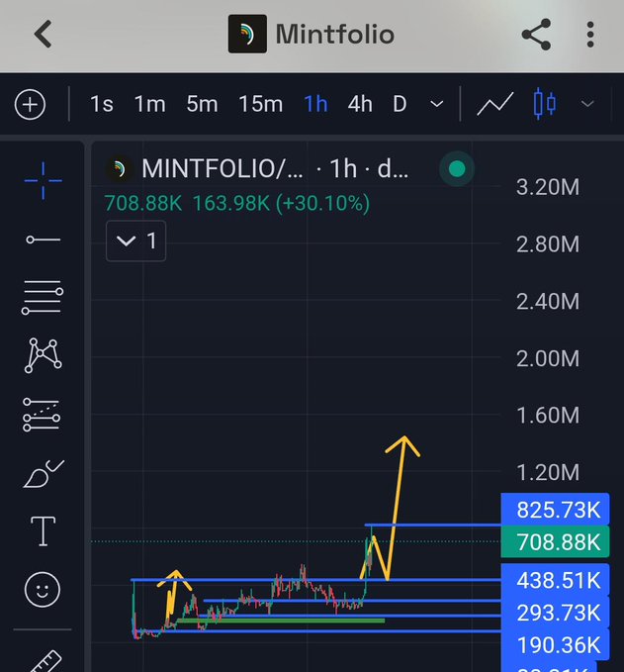Click the +30.10% change value text
Image resolution: width=624 pixels, height=672 pixels.
[x=323, y=203]
